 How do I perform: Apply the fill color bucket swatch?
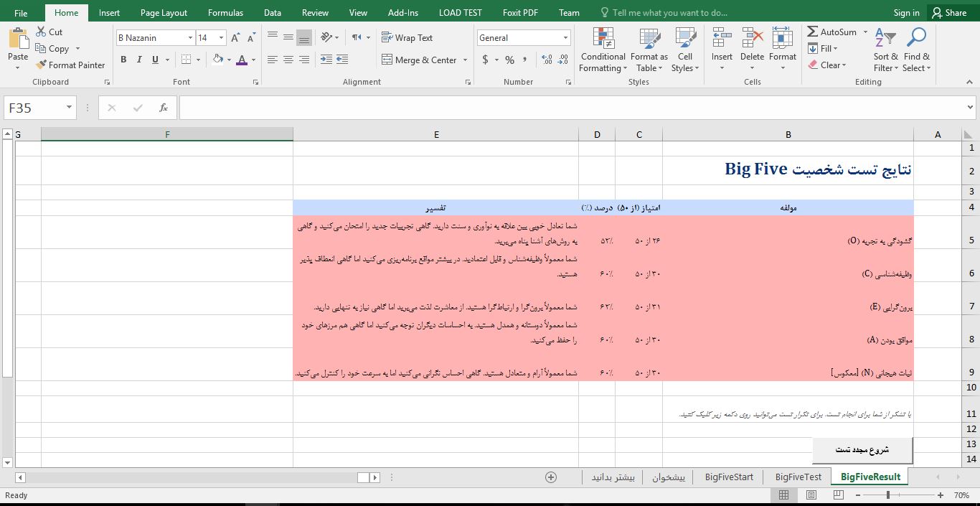(x=218, y=60)
